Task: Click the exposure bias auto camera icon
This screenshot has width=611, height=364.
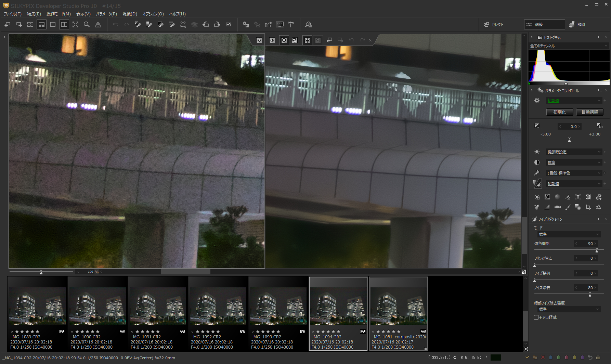Action: pyautogui.click(x=600, y=126)
